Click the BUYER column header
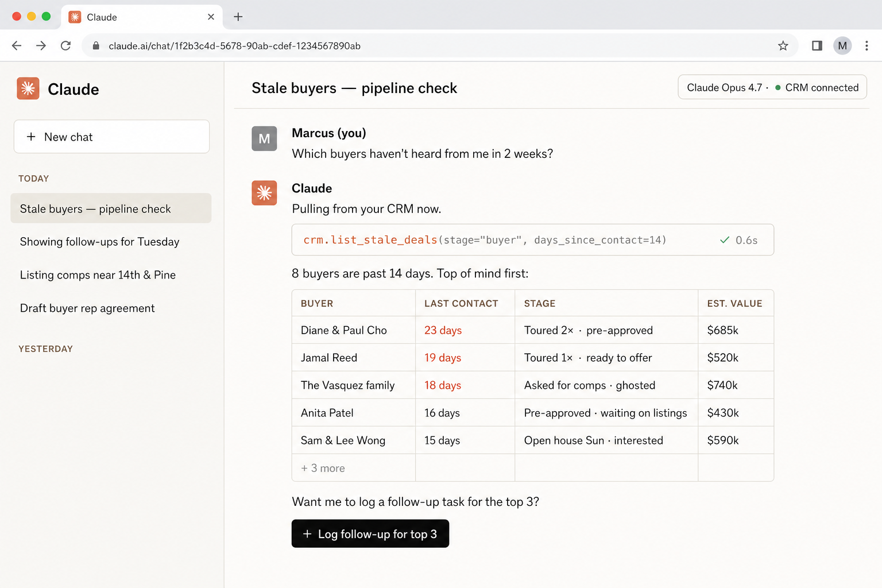The height and width of the screenshot is (588, 882). 317,304
